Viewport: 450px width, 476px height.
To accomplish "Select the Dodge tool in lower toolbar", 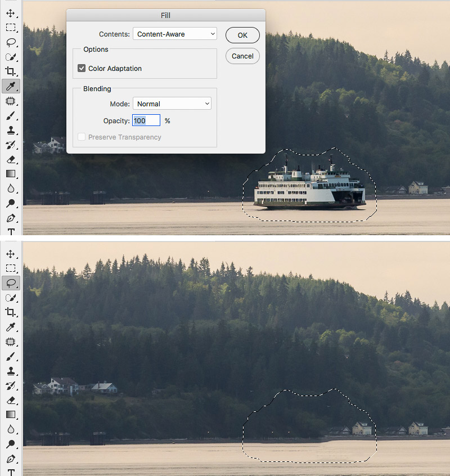I will (11, 444).
